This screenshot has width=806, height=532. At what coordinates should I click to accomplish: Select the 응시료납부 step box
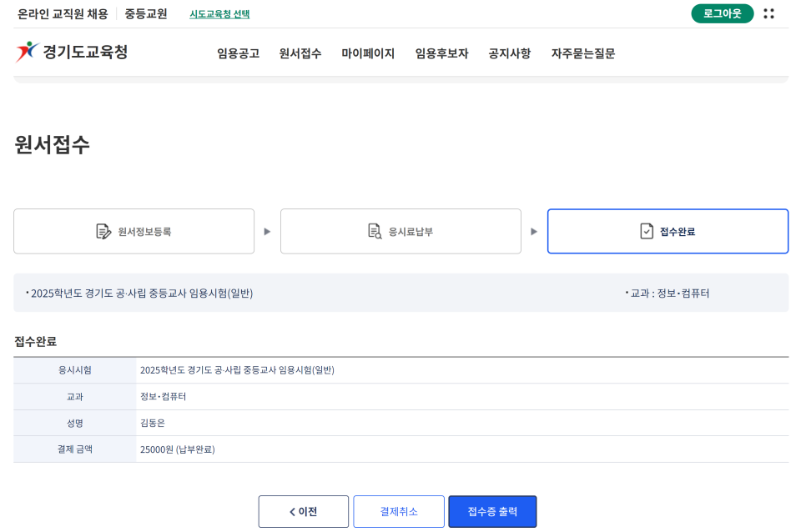[x=401, y=231]
